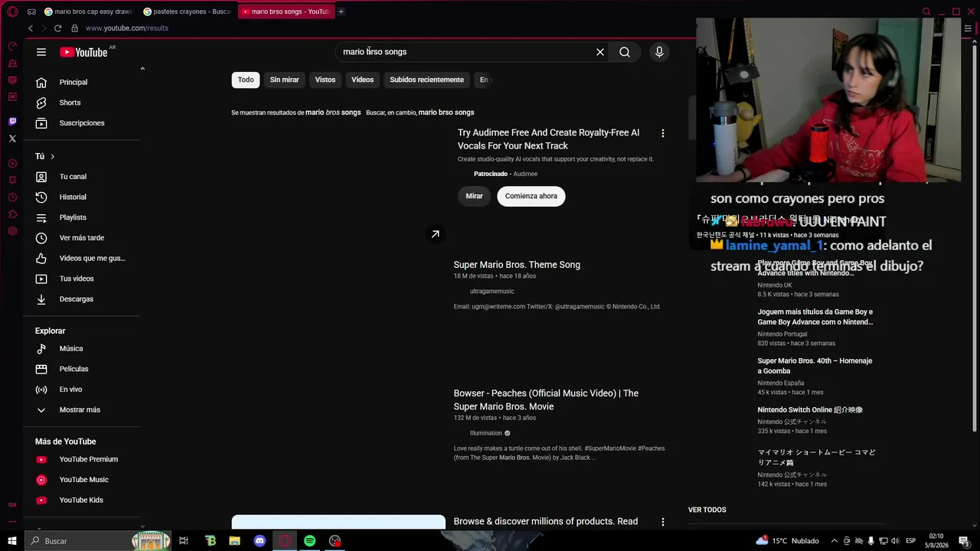This screenshot has width=980, height=551.
Task: Start voice search with the microphone
Action: (x=659, y=52)
